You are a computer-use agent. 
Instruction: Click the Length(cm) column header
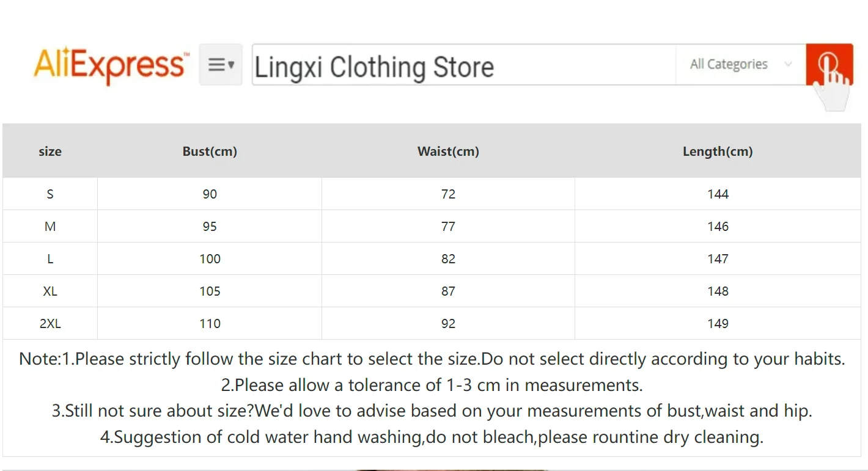(x=718, y=152)
